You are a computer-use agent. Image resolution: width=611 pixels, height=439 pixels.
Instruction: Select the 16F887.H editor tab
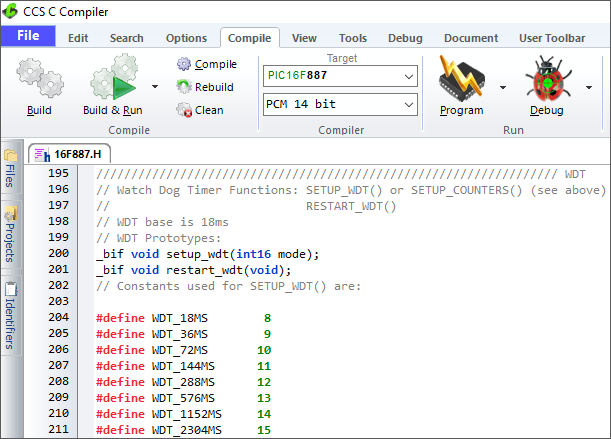pyautogui.click(x=69, y=154)
